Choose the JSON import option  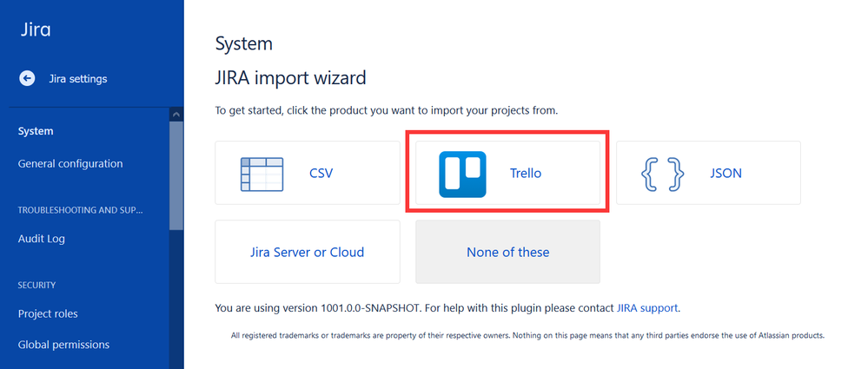click(708, 173)
